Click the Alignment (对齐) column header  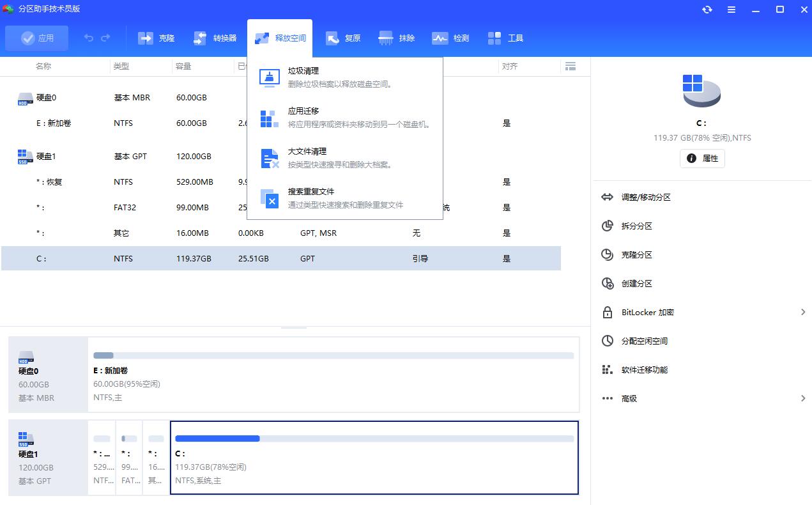click(x=510, y=66)
